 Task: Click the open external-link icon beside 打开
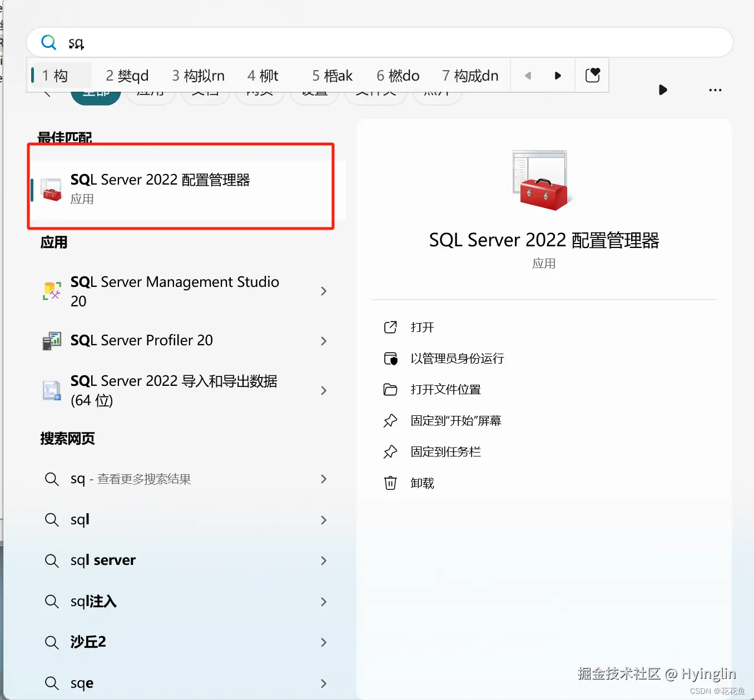click(390, 327)
